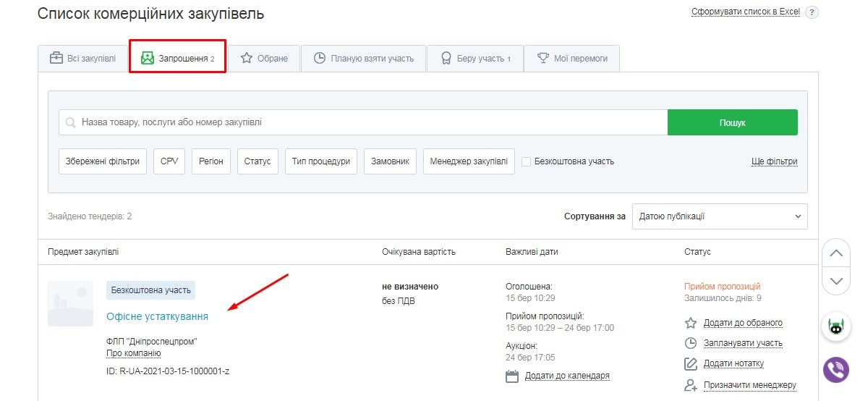Click the scroll down arrow button
The height and width of the screenshot is (401, 868).
(x=836, y=281)
